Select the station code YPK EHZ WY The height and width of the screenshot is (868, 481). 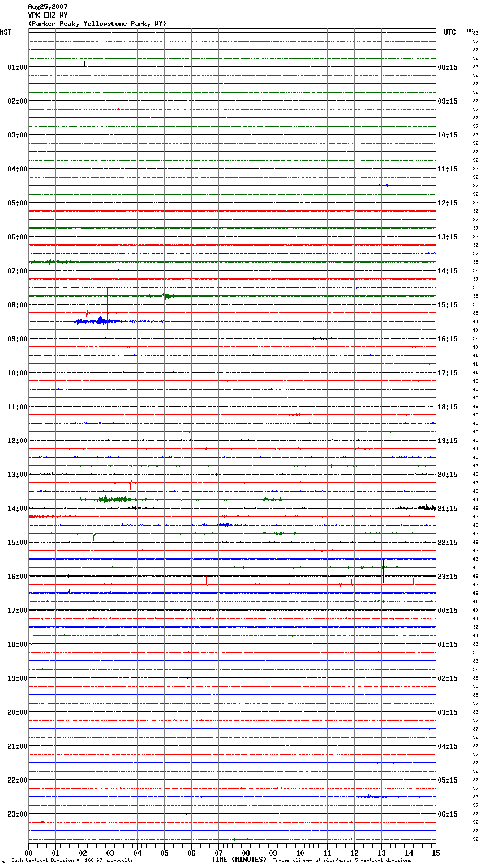[48, 15]
